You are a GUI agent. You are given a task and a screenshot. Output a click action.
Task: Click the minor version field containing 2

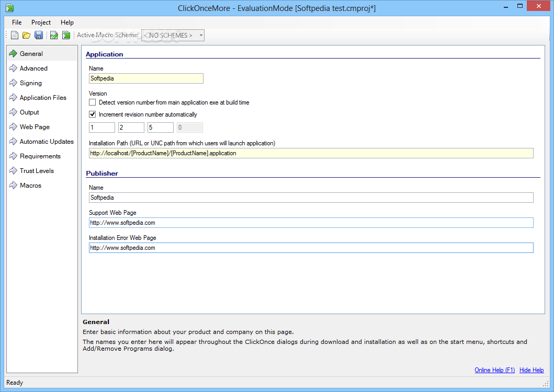coord(131,128)
